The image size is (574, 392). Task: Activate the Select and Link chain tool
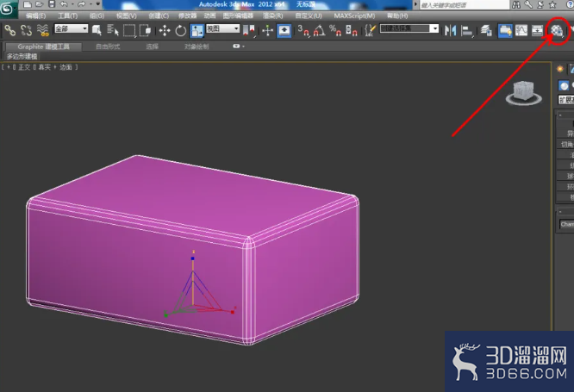coord(9,30)
